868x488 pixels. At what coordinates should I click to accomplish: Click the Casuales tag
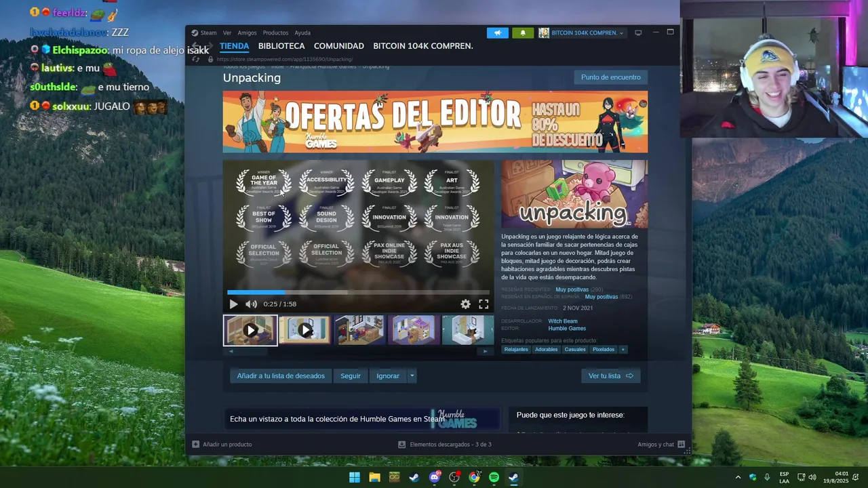pos(575,350)
